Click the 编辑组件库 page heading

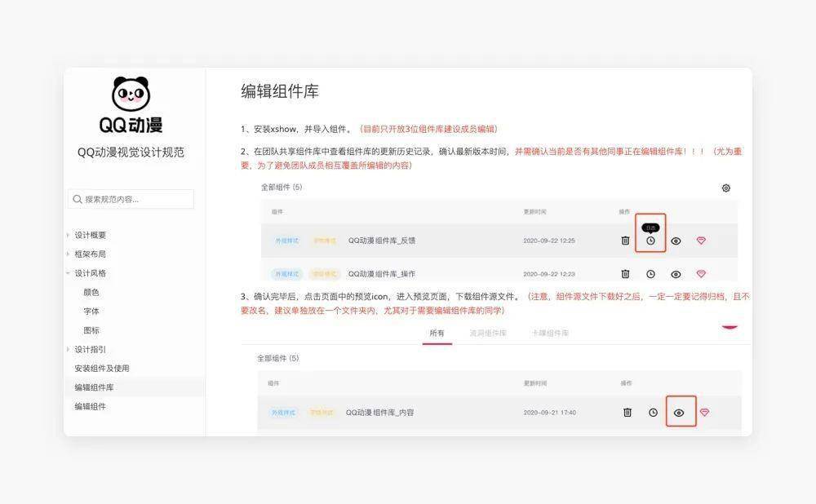tap(280, 91)
